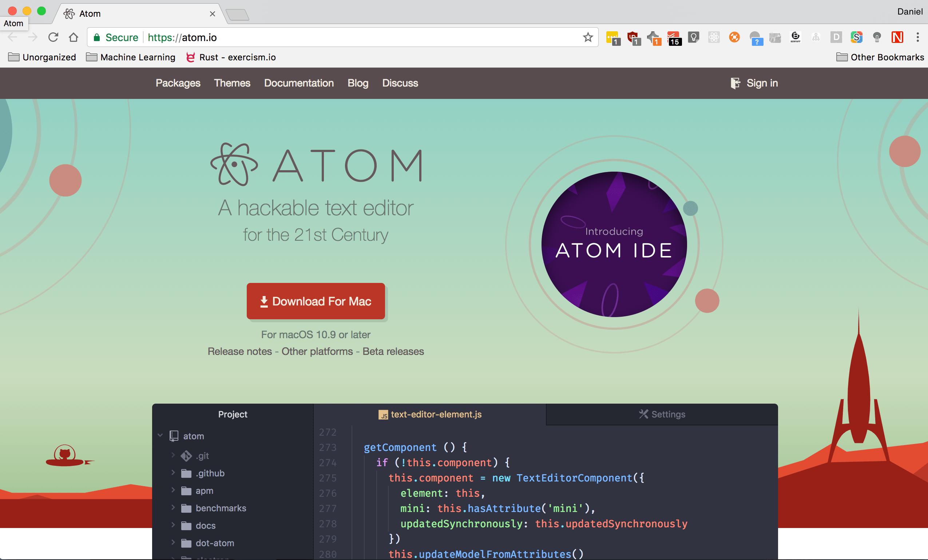The image size is (928, 560).
Task: Open the Packages navigation item
Action: pyautogui.click(x=178, y=83)
